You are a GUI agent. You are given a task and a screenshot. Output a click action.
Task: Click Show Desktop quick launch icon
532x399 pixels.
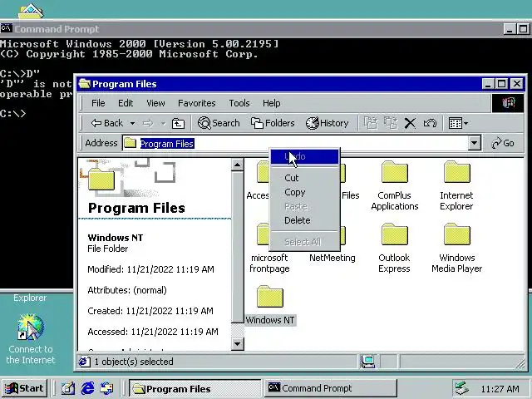(x=68, y=388)
